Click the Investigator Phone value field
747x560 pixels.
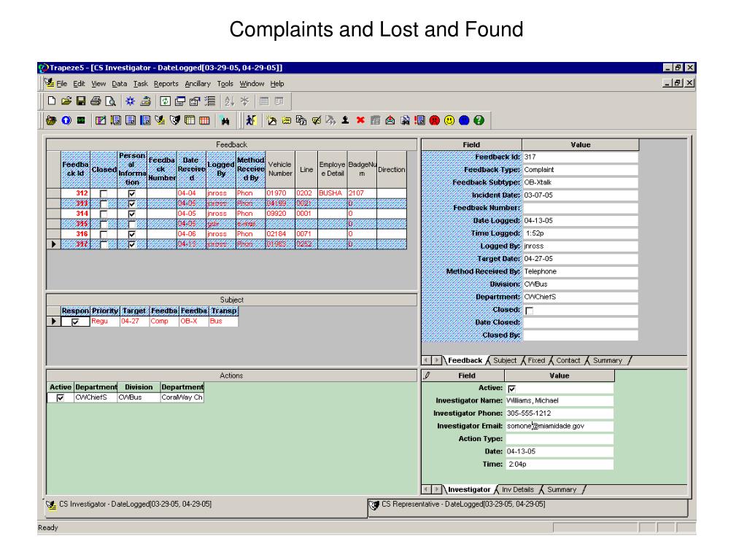pyautogui.click(x=560, y=413)
